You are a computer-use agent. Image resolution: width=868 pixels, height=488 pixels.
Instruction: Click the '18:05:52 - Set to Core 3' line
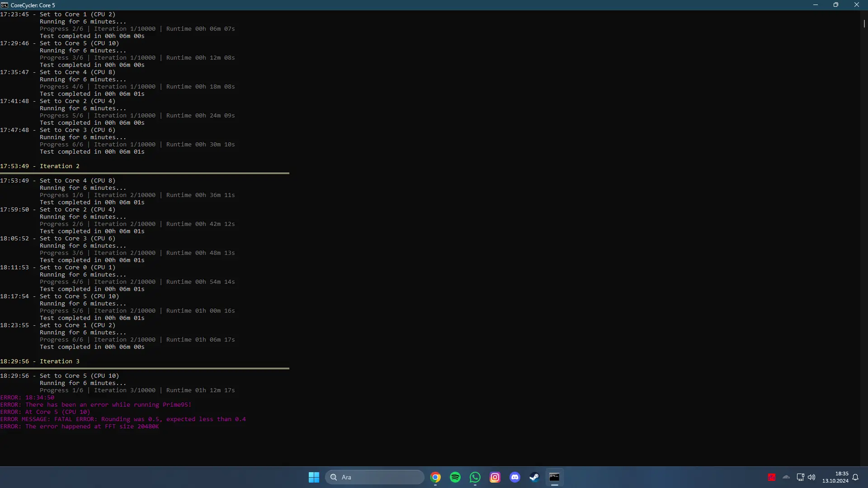[58, 239]
